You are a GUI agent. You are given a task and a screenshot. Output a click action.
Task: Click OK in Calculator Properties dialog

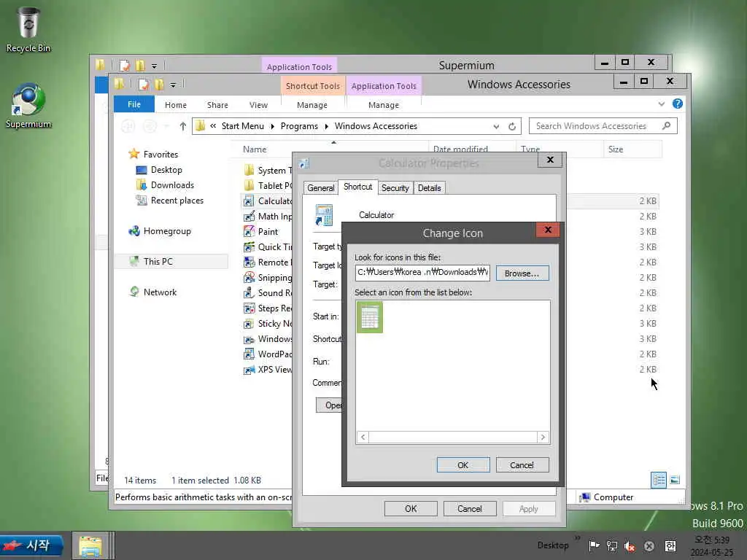[411, 508]
